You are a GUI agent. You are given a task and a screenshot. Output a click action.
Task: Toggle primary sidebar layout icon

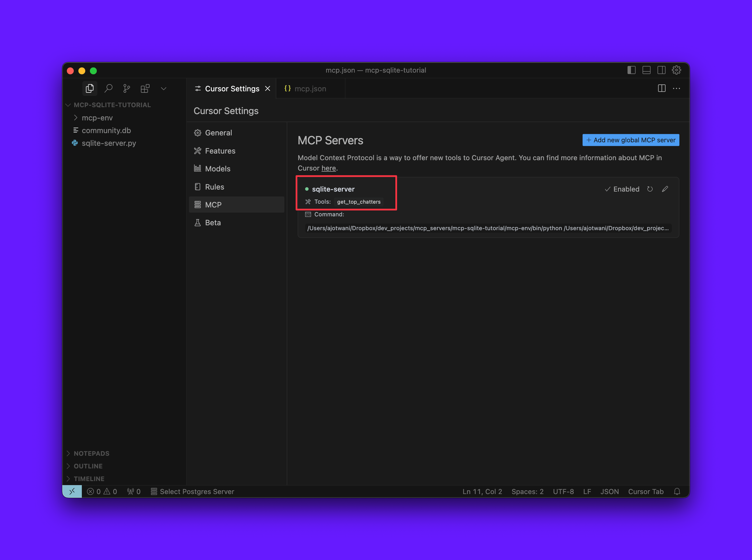tap(631, 70)
